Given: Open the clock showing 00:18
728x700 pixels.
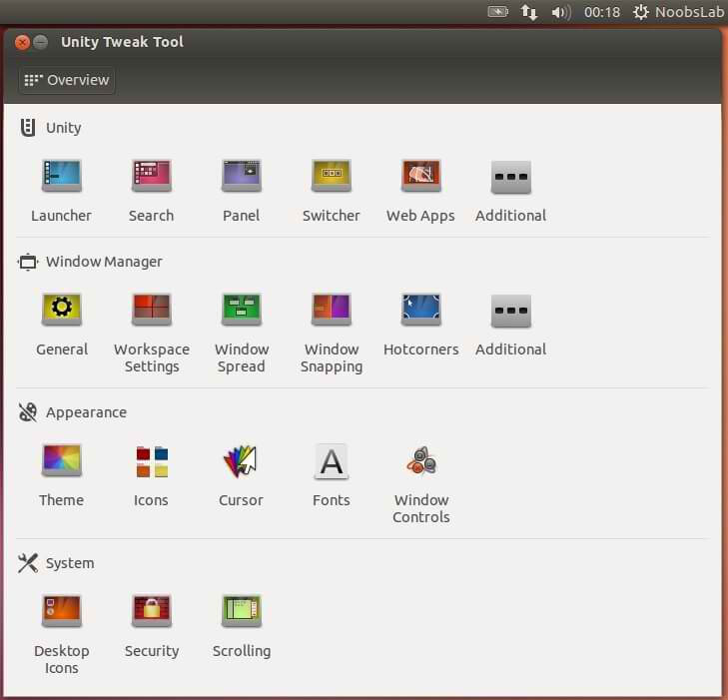Looking at the screenshot, I should (x=602, y=12).
